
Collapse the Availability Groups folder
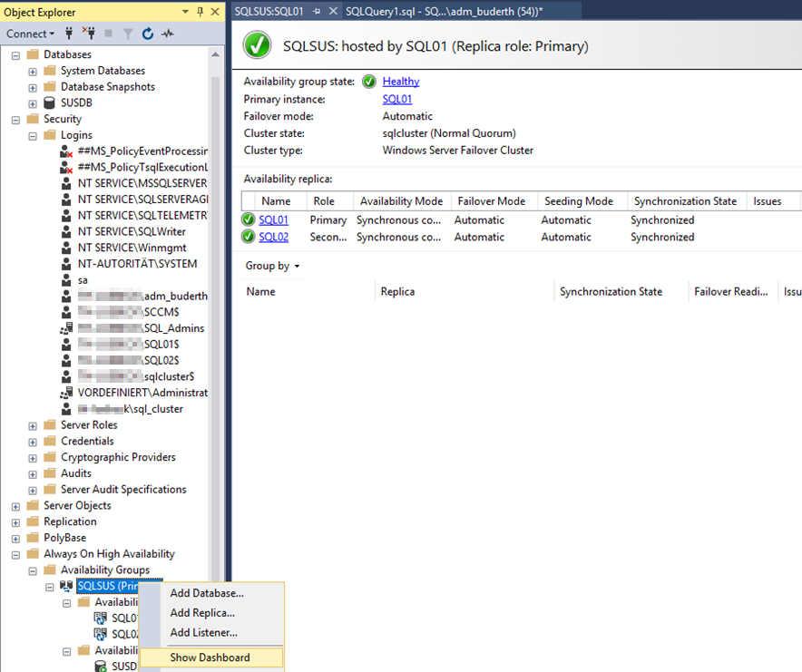pos(33,570)
